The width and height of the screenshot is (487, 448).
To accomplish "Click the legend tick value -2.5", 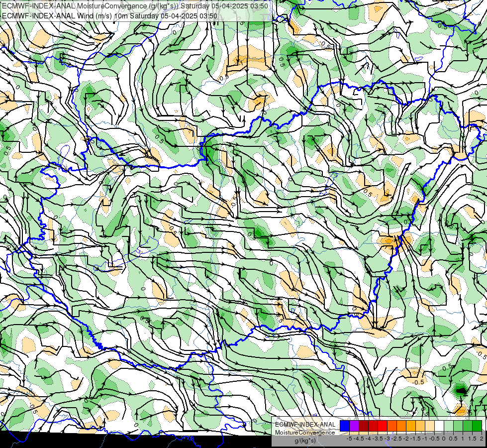I will tap(396, 439).
